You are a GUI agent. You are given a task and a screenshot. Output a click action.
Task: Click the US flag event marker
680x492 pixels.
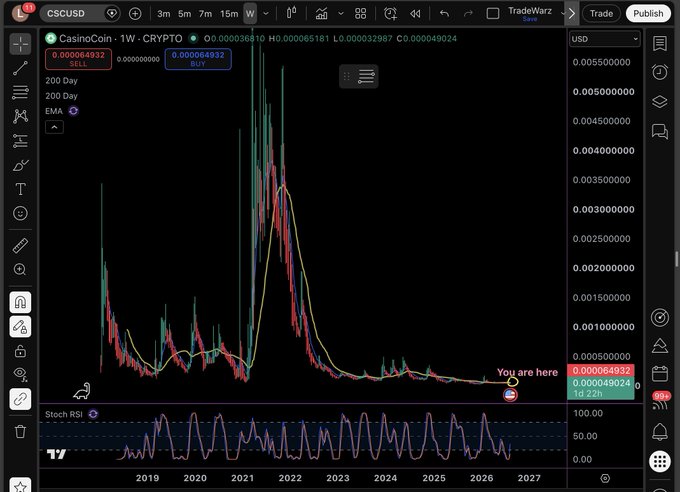pyautogui.click(x=510, y=395)
